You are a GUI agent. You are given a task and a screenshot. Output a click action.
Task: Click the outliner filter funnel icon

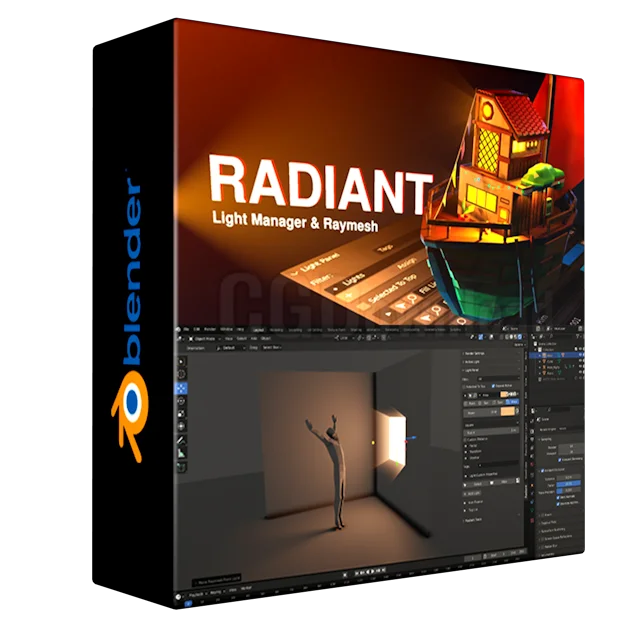[578, 336]
